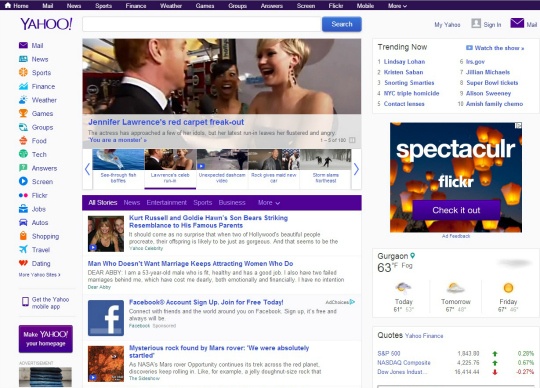Open the Sports basketball icon in sidebar

(x=23, y=72)
